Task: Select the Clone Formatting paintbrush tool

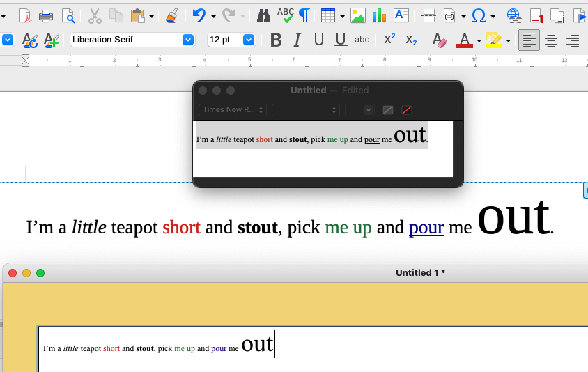Action: coord(173,15)
